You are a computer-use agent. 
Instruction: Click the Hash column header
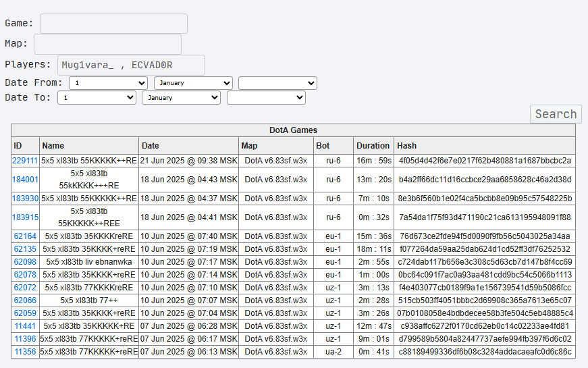(485, 146)
